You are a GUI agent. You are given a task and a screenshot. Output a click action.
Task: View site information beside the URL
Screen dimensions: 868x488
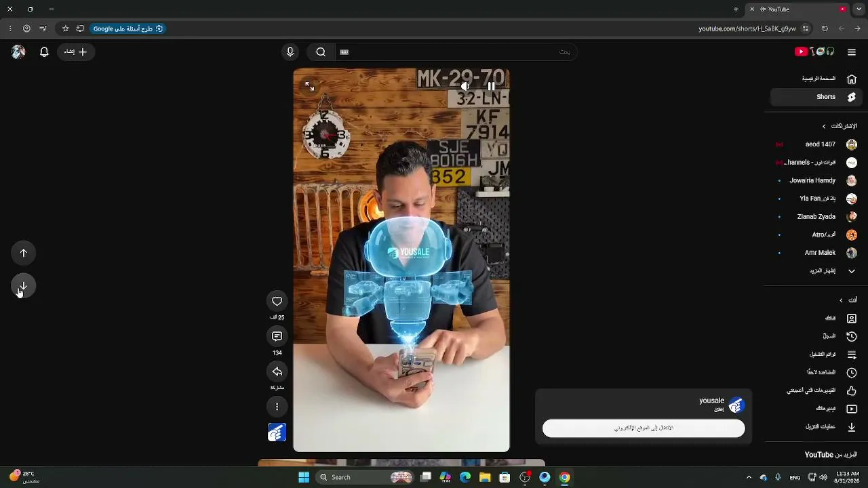pos(806,28)
